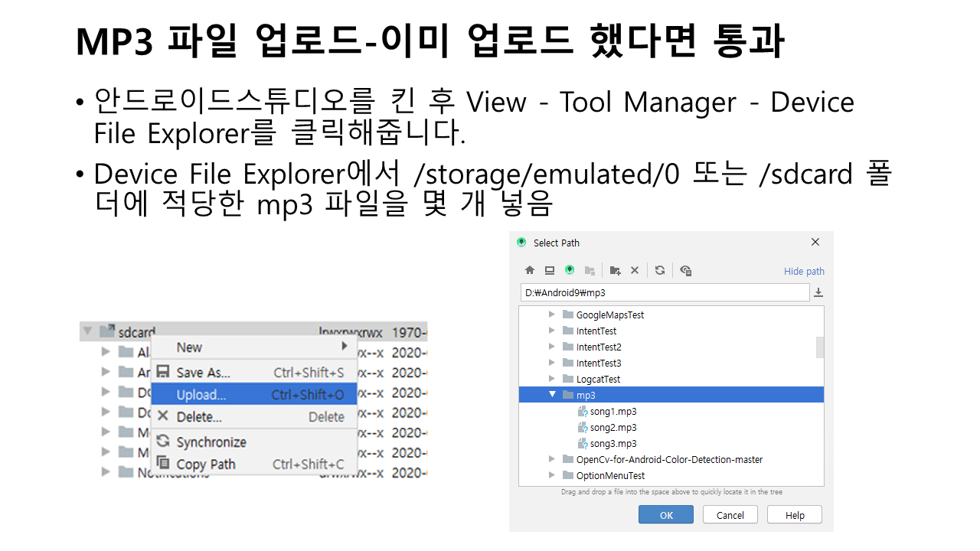Click the Delete X icon in dialog toolbar
Screen dimensions: 980x551
[x=635, y=270]
